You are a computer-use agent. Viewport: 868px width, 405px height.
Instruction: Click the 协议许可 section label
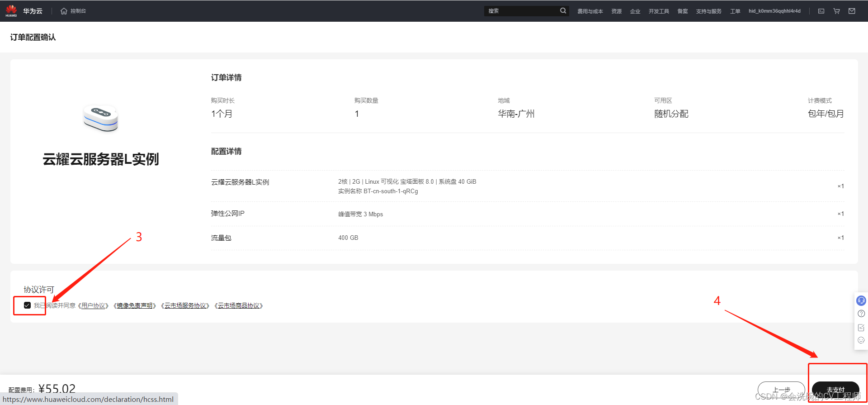(x=39, y=289)
